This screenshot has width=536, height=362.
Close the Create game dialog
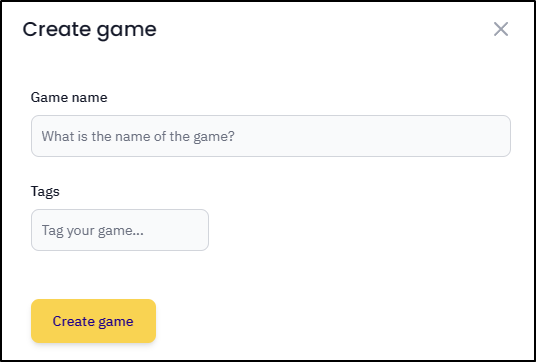pyautogui.click(x=501, y=29)
